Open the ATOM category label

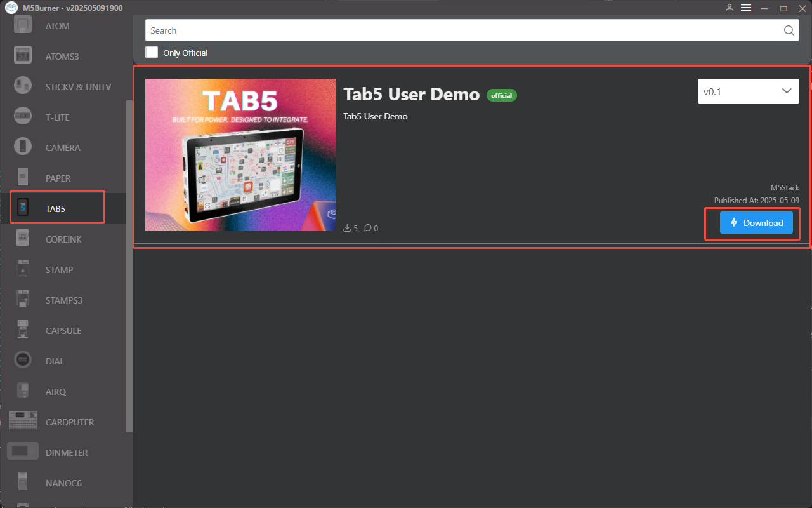point(58,26)
